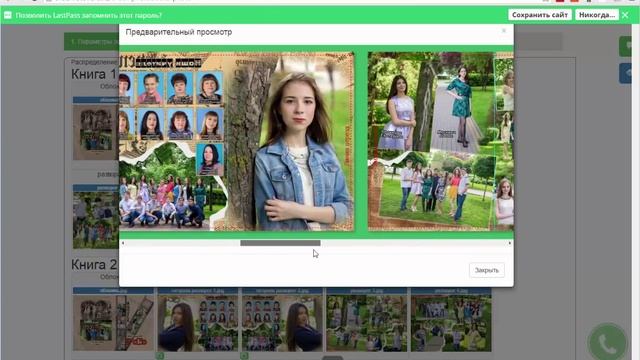Click the green side button at right edge
640x360 pixels.
pos(625,46)
